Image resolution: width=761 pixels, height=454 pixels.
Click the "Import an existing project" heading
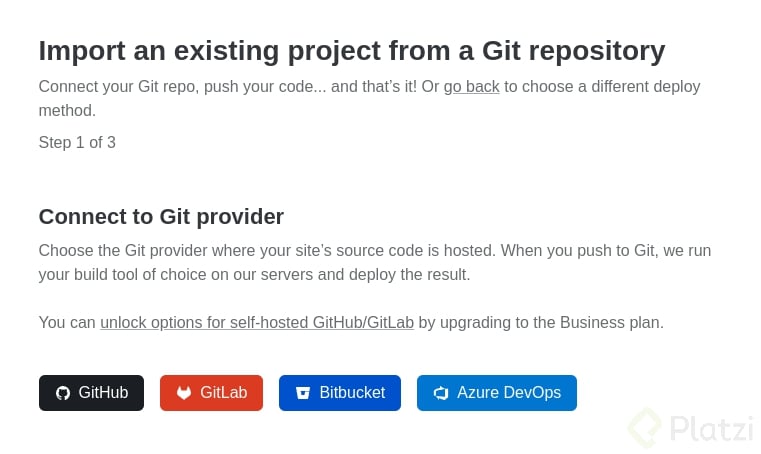click(352, 50)
